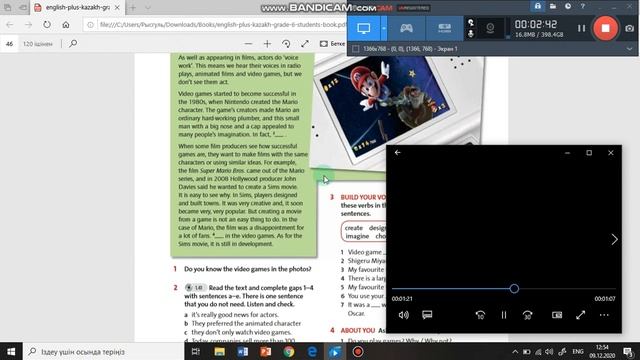Open Bandicam scheduled recording clock
Image resolution: width=640 pixels, height=360 pixels.
[568, 6]
